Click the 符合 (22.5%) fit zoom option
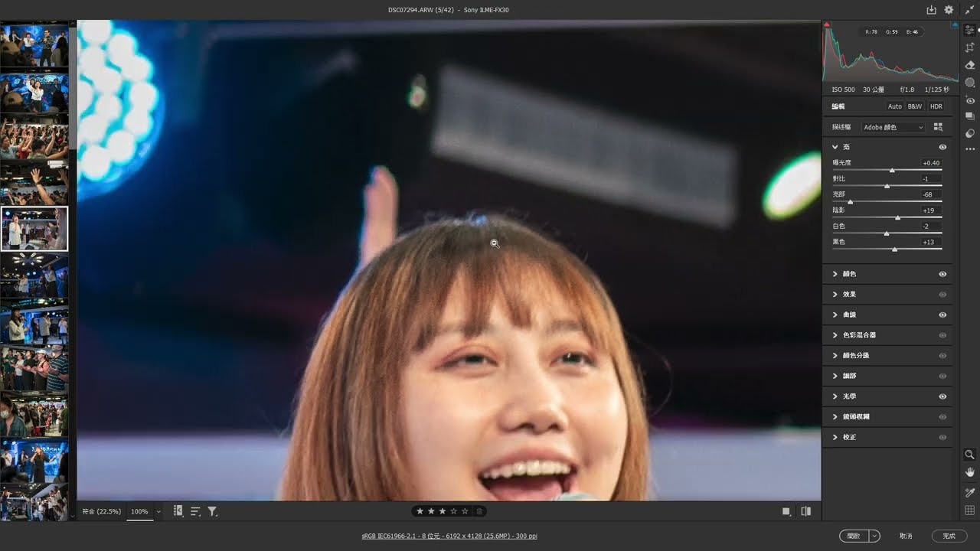The height and width of the screenshot is (551, 980). point(102,511)
